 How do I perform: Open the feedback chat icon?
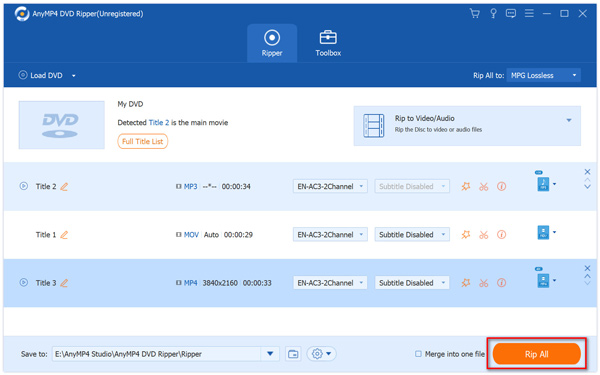511,14
